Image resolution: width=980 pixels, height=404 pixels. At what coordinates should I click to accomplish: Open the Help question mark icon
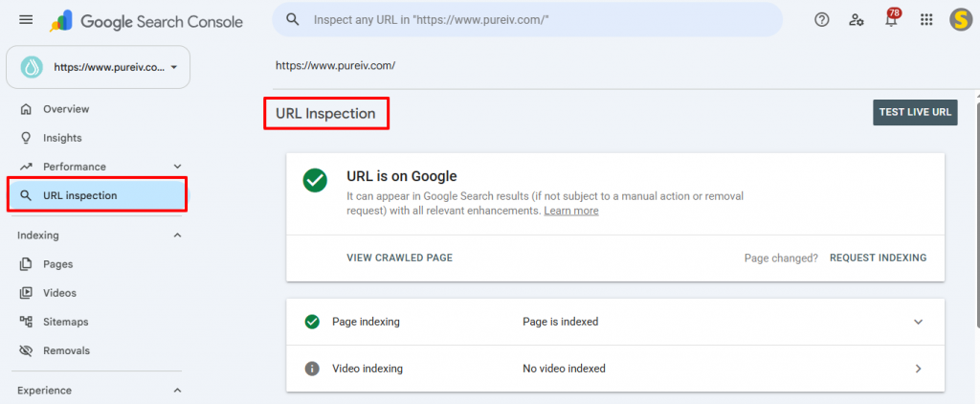pos(822,20)
